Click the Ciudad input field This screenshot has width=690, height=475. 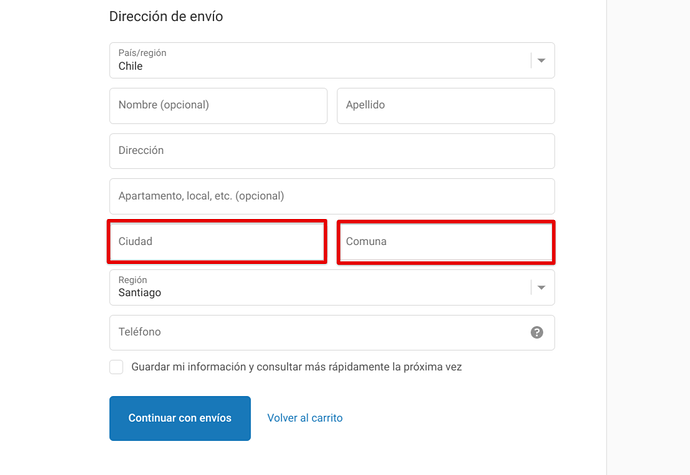217,242
